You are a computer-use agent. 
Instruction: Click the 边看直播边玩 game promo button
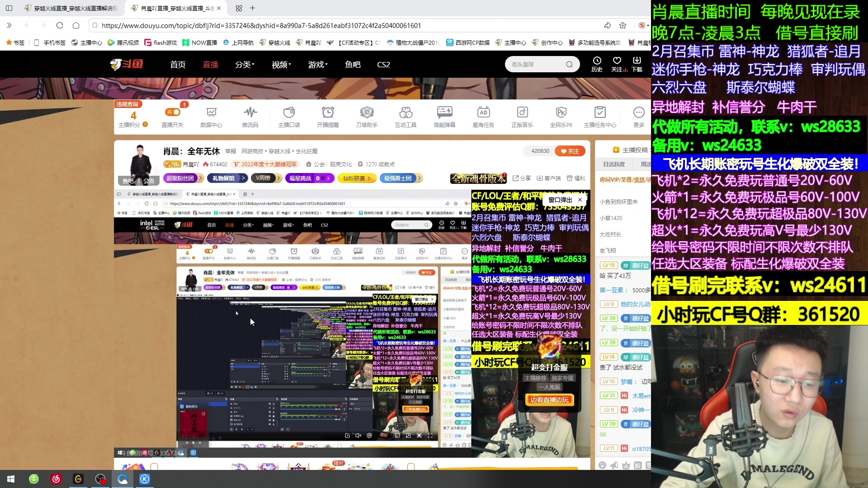549,399
